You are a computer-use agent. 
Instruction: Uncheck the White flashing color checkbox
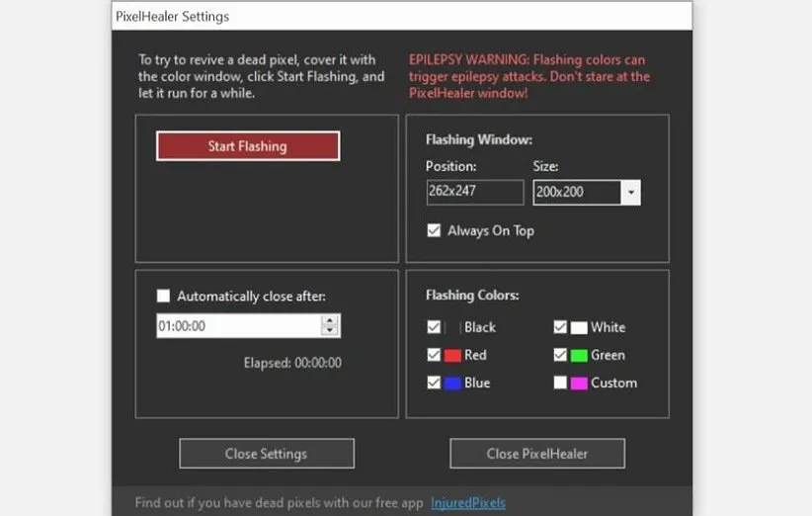point(560,327)
